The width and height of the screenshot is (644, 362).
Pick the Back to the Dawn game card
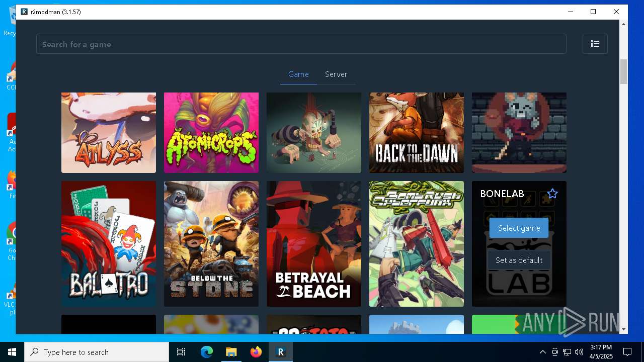coord(417,132)
